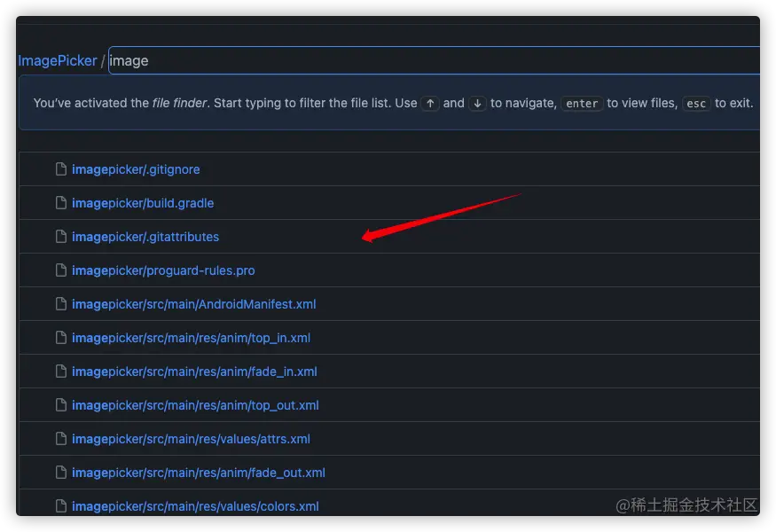Open the values/attrs.xml file link

tap(191, 439)
